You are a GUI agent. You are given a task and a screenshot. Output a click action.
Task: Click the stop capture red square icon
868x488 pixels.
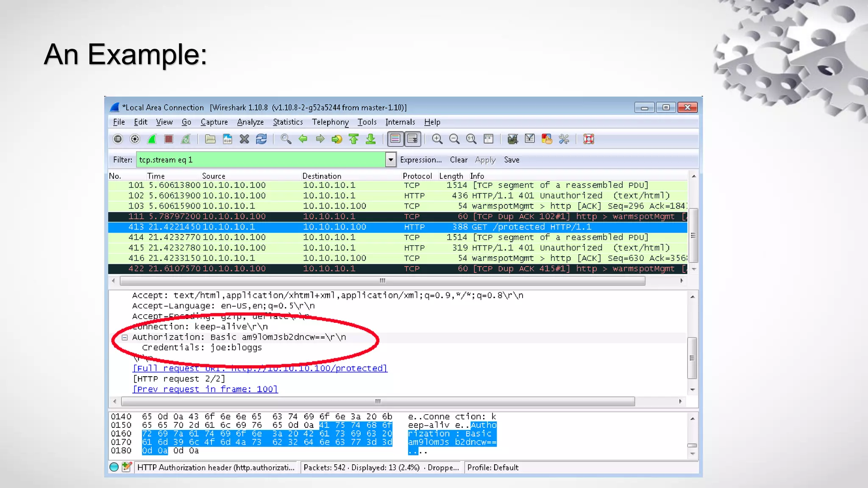(x=169, y=139)
